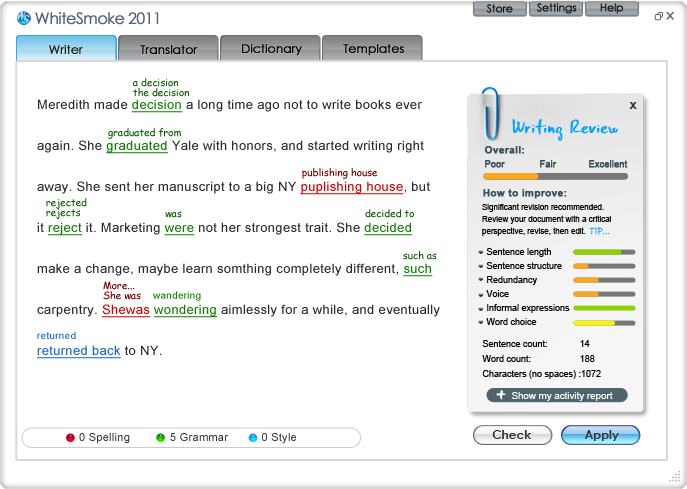Close the Writing Review panel
Image resolution: width=687 pixels, height=489 pixels.
[633, 106]
